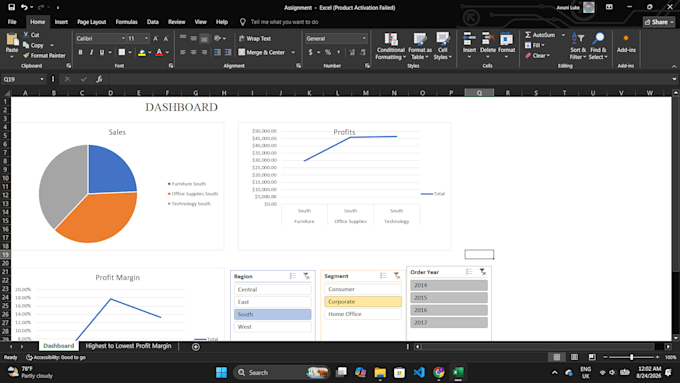680x383 pixels.
Task: Open File Explorer from taskbar
Action: (x=380, y=372)
